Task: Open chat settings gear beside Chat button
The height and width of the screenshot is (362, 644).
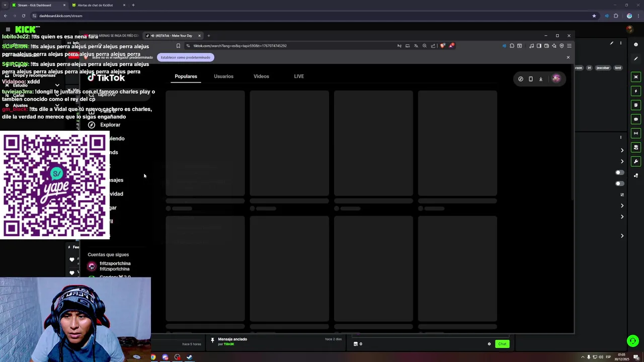Action: (489, 344)
